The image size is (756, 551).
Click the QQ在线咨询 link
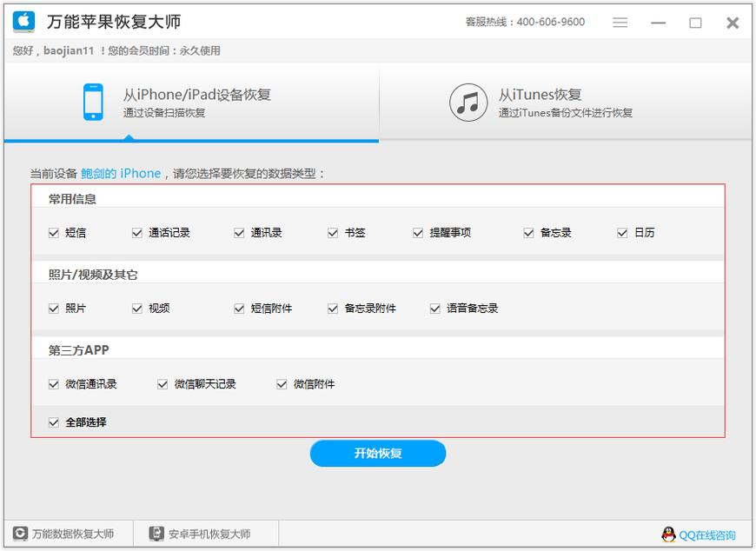706,533
